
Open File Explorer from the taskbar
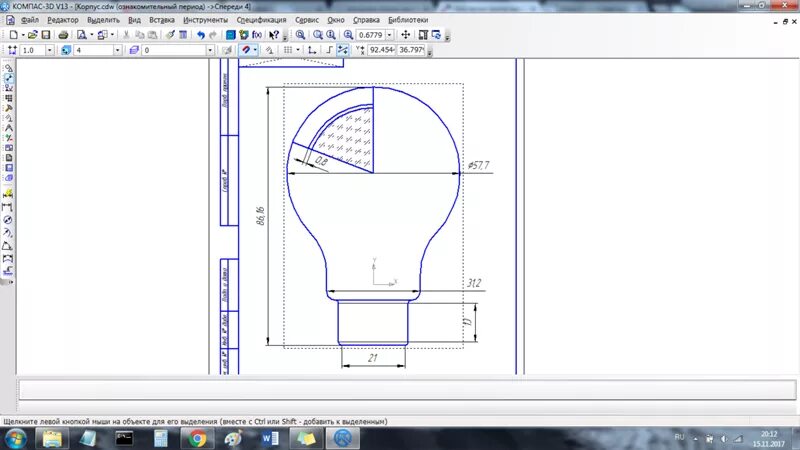pos(52,439)
